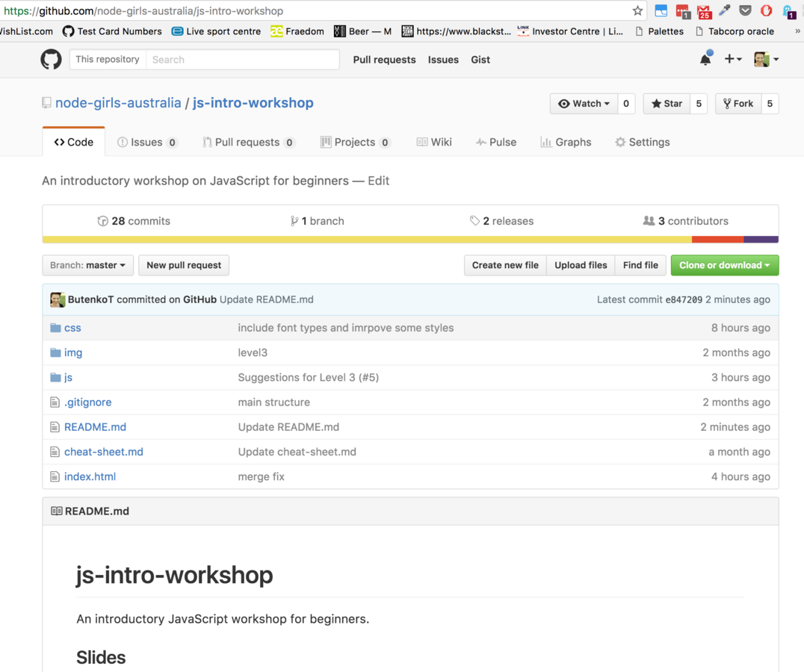Click Find file button
The width and height of the screenshot is (804, 672).
(x=640, y=265)
